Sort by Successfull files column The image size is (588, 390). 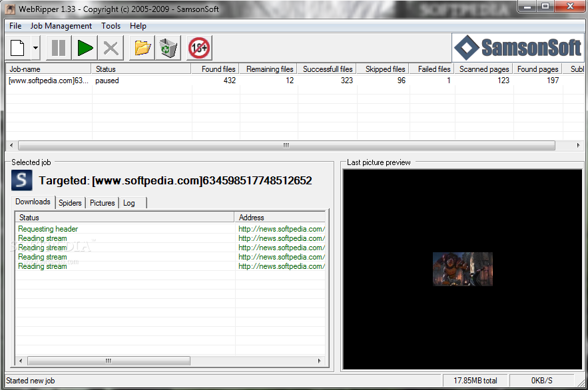326,69
